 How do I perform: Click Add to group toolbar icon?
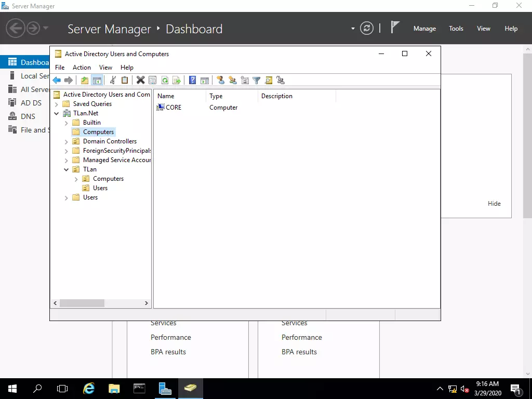click(280, 81)
